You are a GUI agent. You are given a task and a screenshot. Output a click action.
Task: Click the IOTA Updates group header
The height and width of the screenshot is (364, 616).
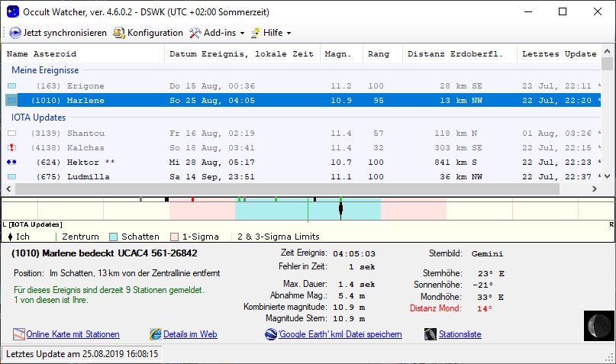[38, 118]
